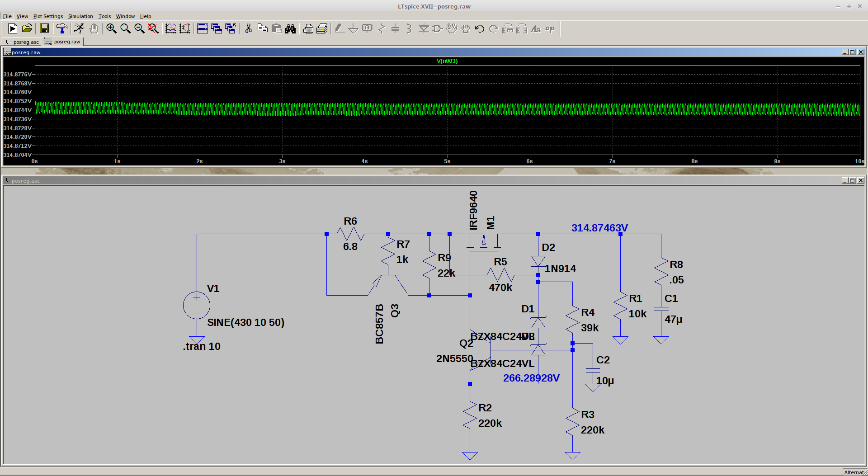Screen dimensions: 868x476
Task: Click the Place Diode icon
Action: tap(424, 29)
